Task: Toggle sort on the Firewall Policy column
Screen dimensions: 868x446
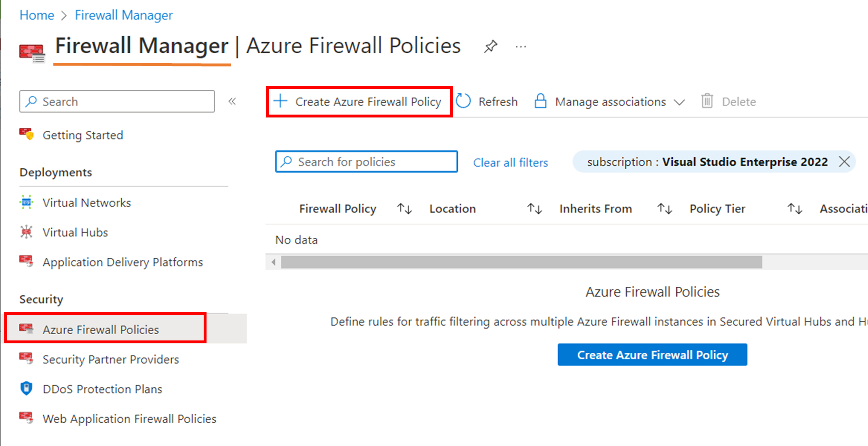Action: [x=404, y=208]
